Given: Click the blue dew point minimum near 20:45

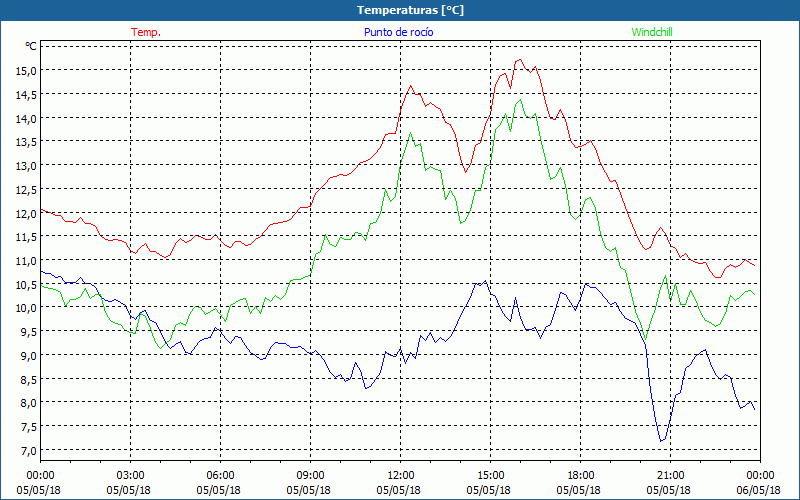Looking at the screenshot, I should pos(661,441).
